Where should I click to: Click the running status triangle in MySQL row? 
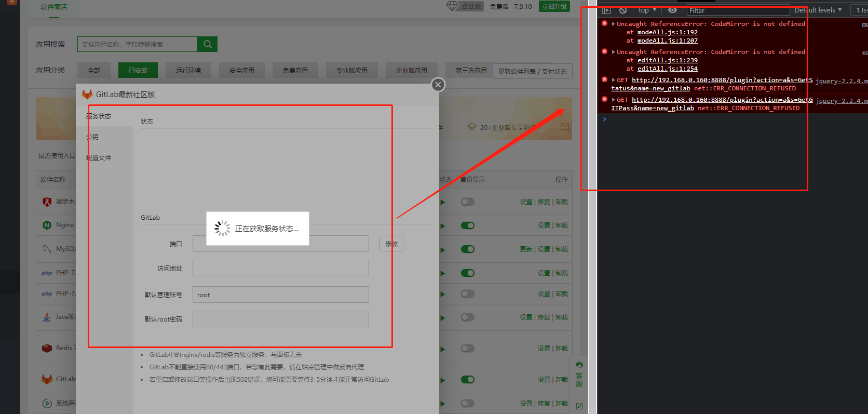tap(442, 250)
